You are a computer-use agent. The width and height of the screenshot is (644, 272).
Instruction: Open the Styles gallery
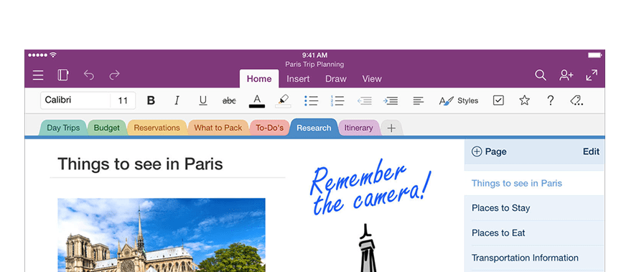(459, 100)
